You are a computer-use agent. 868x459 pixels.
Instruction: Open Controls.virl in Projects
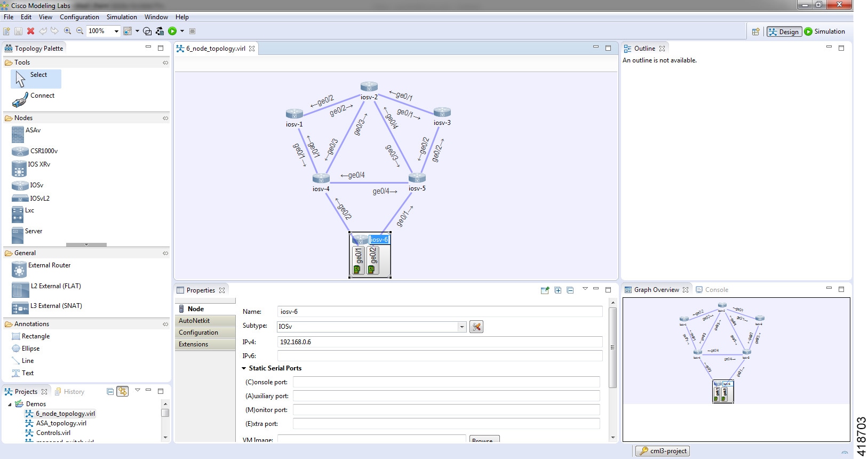pyautogui.click(x=48, y=433)
